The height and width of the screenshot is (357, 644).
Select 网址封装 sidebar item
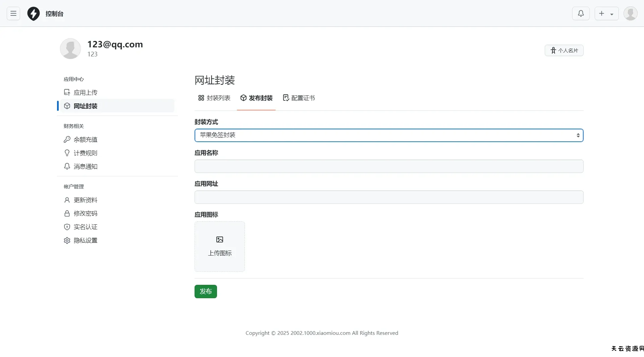point(85,106)
